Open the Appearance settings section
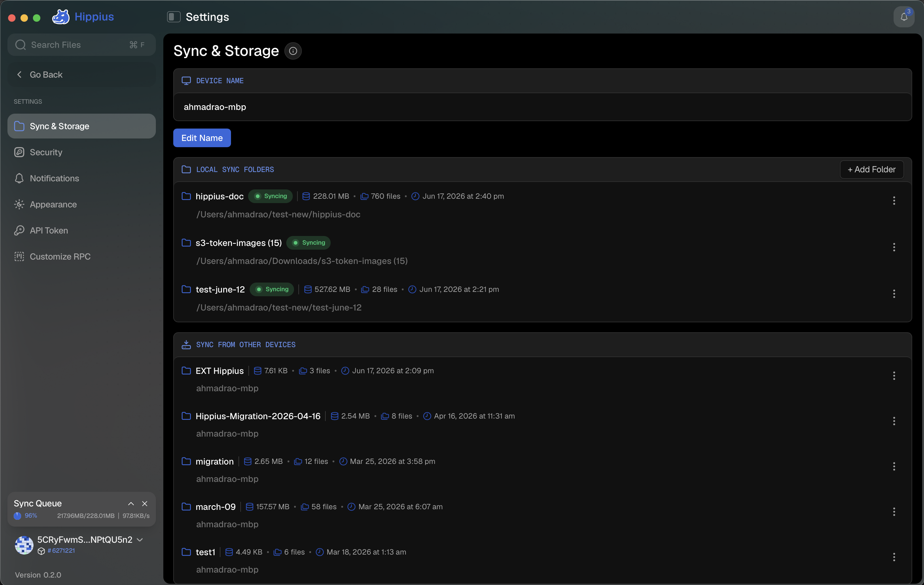The image size is (924, 585). click(81, 204)
